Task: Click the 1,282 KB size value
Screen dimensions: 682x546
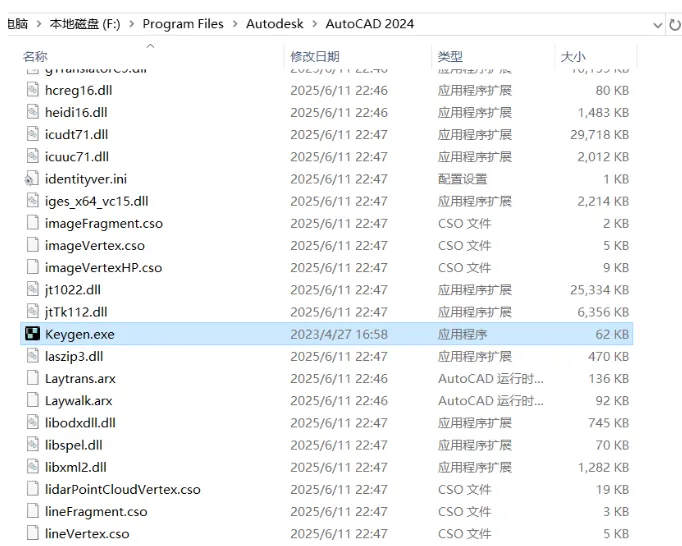Action: point(603,467)
